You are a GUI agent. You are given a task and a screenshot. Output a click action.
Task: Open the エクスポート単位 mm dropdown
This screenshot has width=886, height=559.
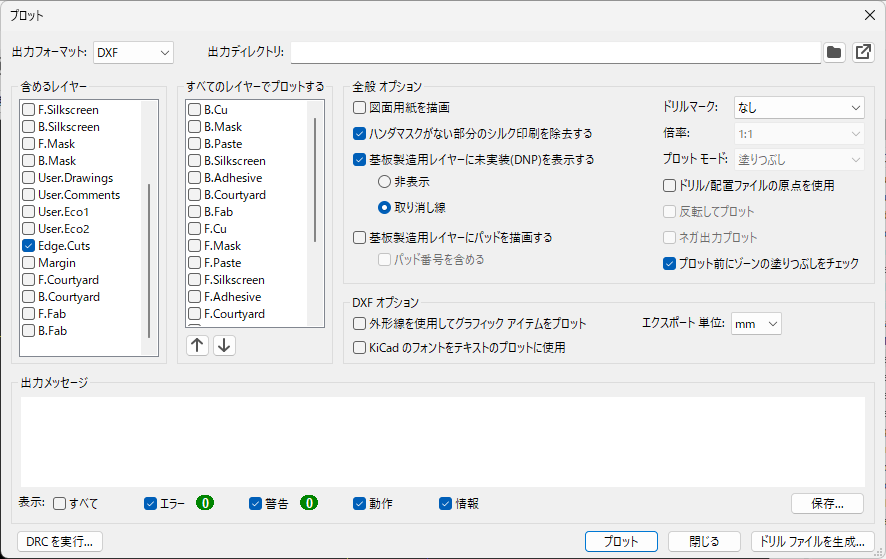(x=755, y=323)
